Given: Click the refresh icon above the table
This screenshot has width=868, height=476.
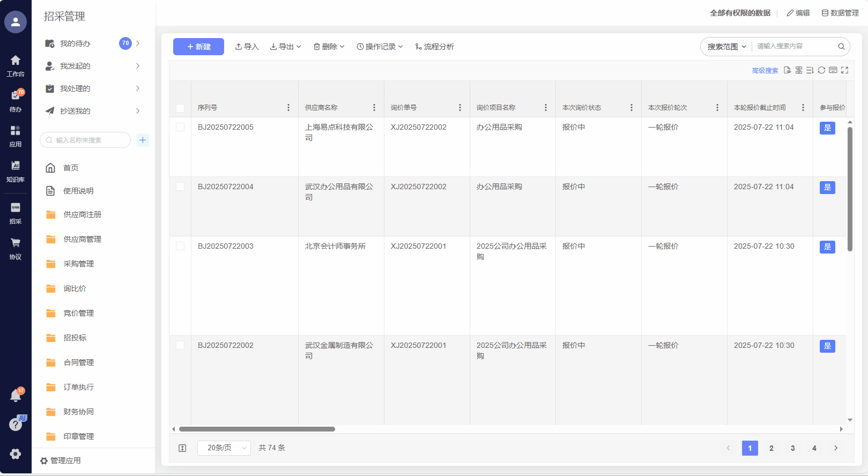Looking at the screenshot, I should click(x=821, y=70).
